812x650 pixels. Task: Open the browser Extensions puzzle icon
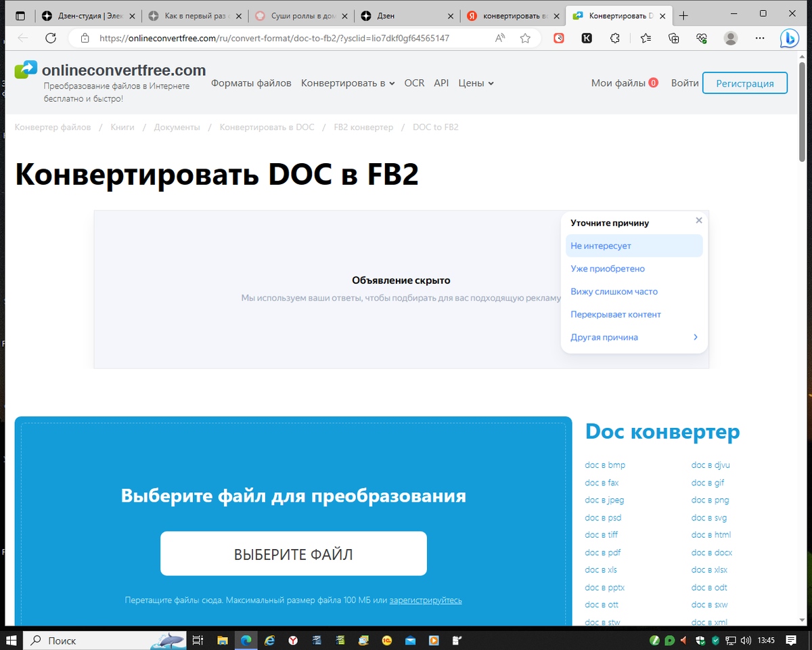point(614,39)
